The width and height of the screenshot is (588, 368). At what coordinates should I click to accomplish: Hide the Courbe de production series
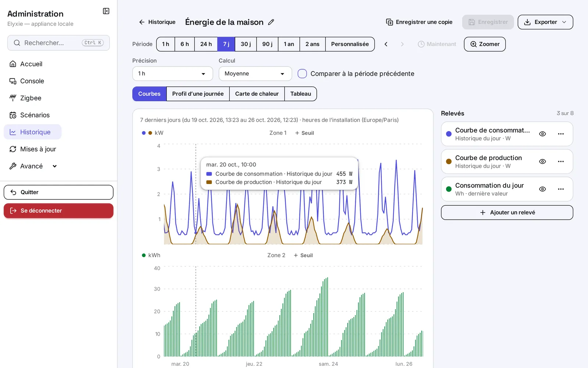click(542, 162)
